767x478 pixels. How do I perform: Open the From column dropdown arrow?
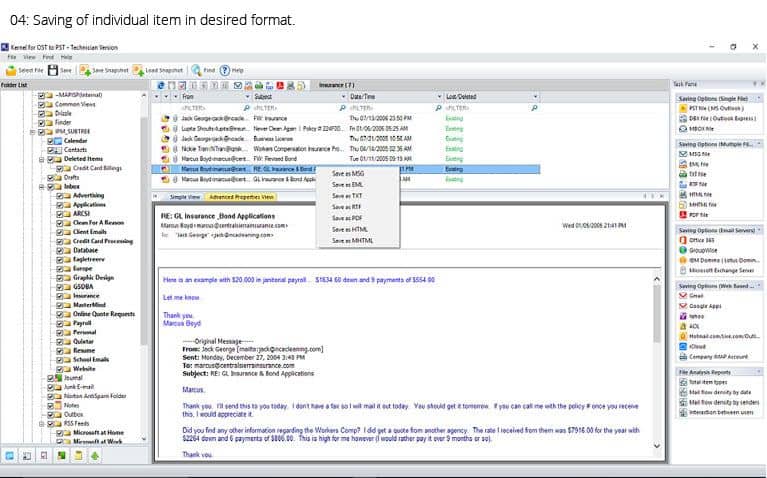(x=247, y=97)
